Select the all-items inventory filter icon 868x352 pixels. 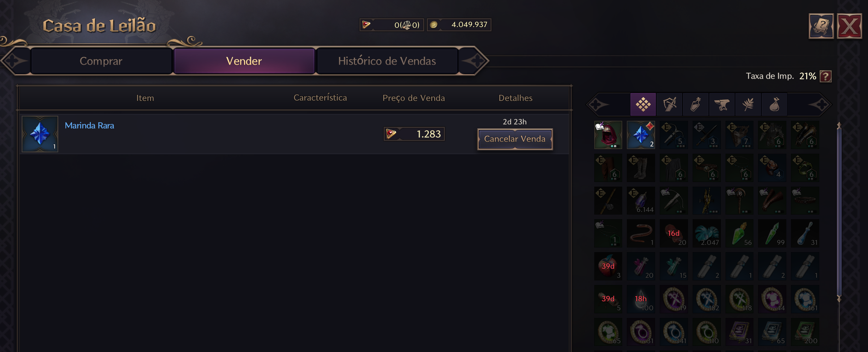643,105
